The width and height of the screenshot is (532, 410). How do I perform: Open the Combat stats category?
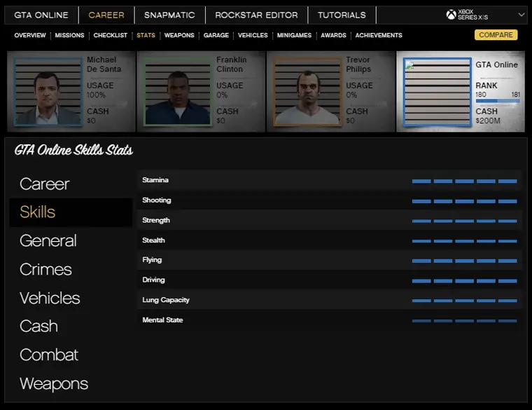pyautogui.click(x=49, y=355)
